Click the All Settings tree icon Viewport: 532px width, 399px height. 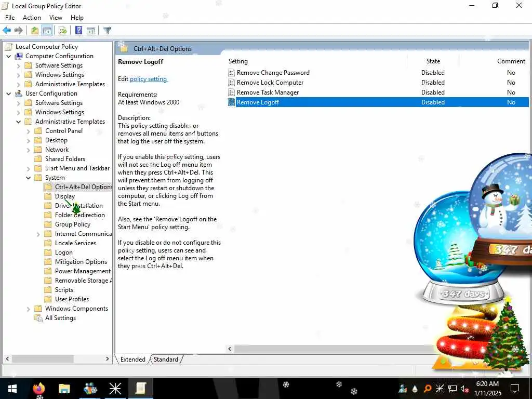coord(38,318)
